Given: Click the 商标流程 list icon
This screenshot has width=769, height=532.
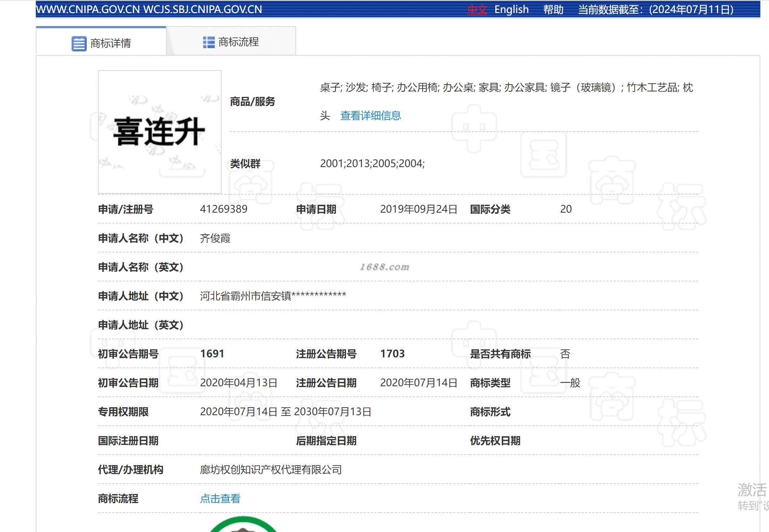Looking at the screenshot, I should [209, 42].
